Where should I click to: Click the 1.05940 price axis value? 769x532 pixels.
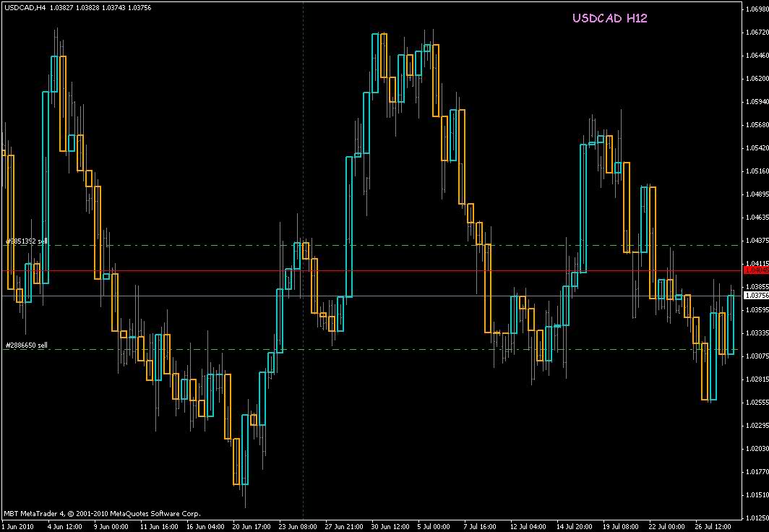757,101
